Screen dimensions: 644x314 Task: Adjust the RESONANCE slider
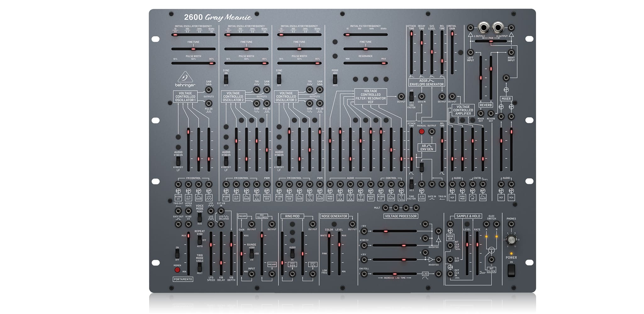[384, 63]
